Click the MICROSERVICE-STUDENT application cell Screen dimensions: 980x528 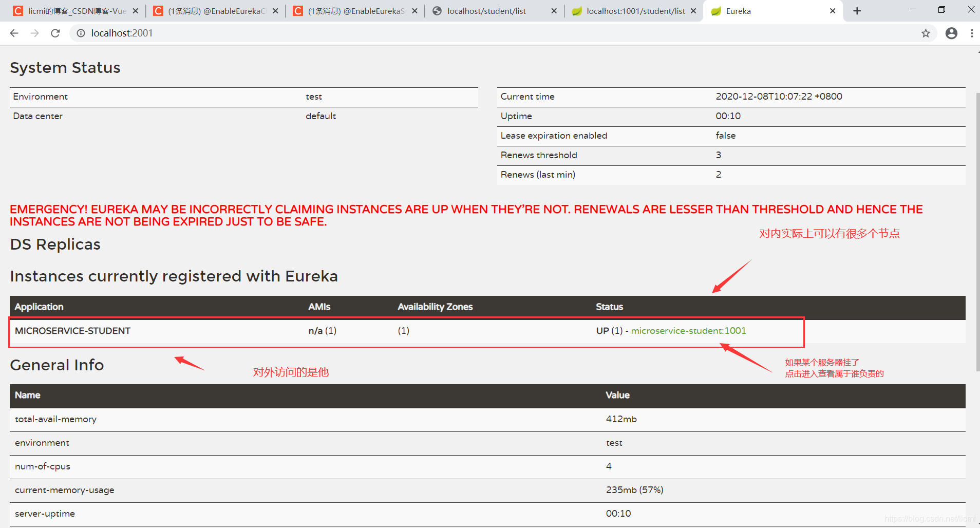72,331
